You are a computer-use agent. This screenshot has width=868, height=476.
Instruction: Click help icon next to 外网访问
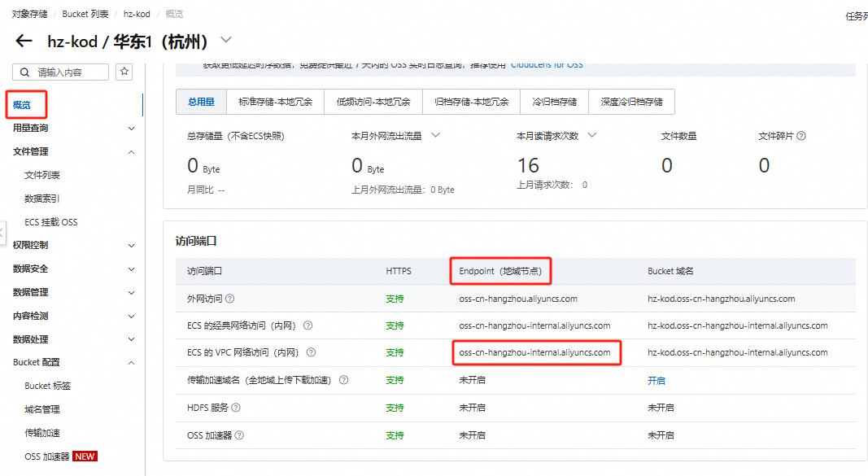(x=229, y=299)
